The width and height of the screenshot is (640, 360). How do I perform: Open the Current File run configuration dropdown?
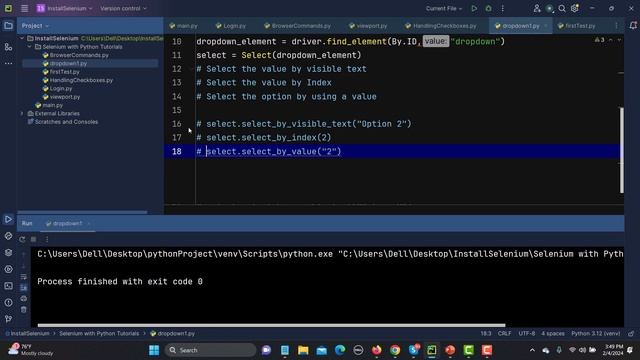tap(444, 8)
